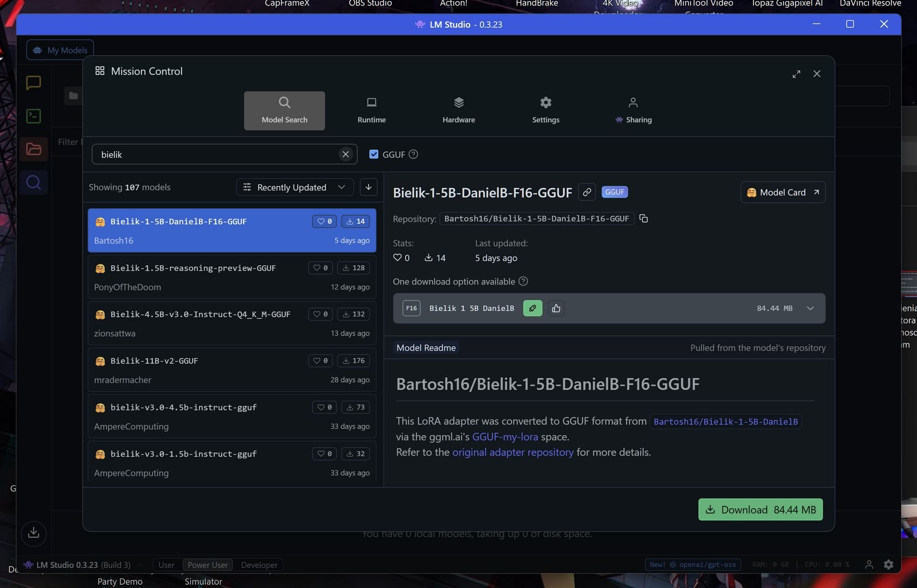Click the 84.44 MB file size text
917x588 pixels.
coord(774,308)
